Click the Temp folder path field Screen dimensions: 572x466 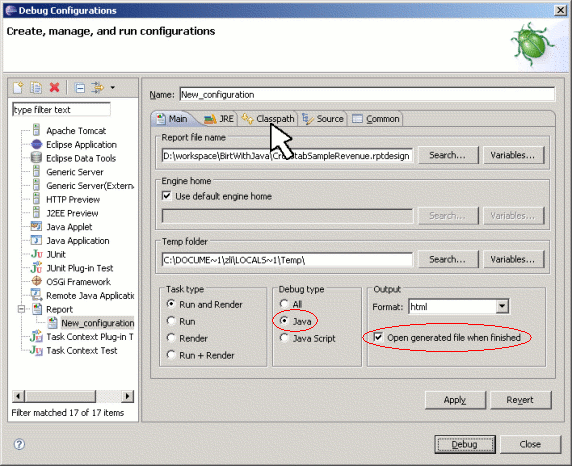click(x=287, y=260)
